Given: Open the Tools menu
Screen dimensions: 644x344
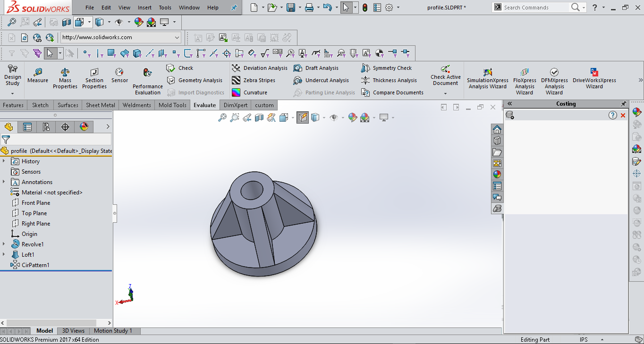Looking at the screenshot, I should tap(165, 8).
